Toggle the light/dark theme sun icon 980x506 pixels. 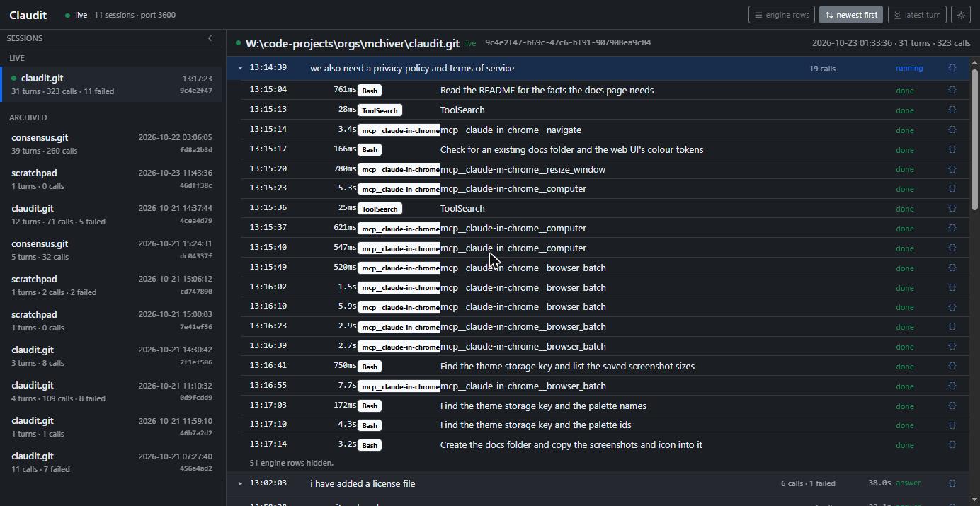pyautogui.click(x=961, y=15)
